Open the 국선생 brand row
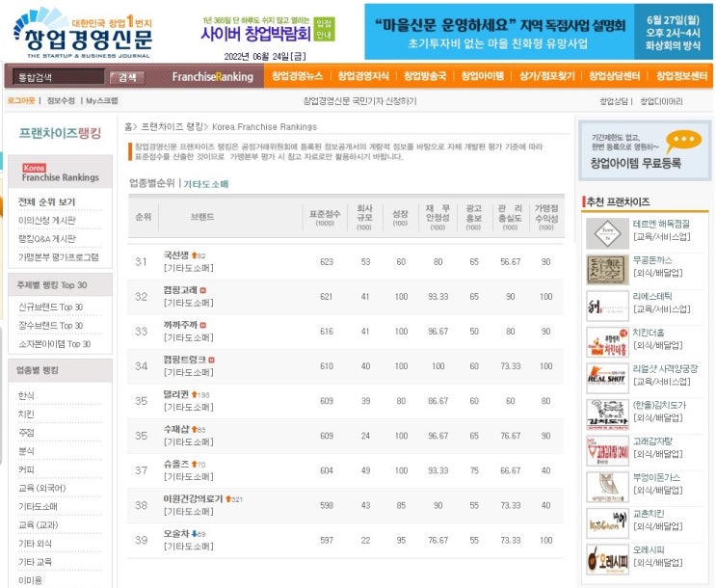 pos(345,262)
